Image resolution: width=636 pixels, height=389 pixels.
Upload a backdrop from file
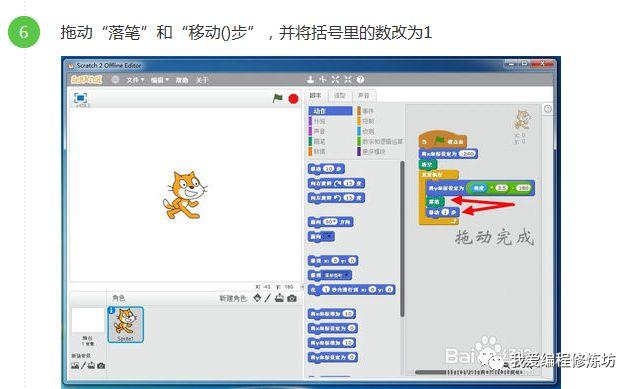pos(92,365)
